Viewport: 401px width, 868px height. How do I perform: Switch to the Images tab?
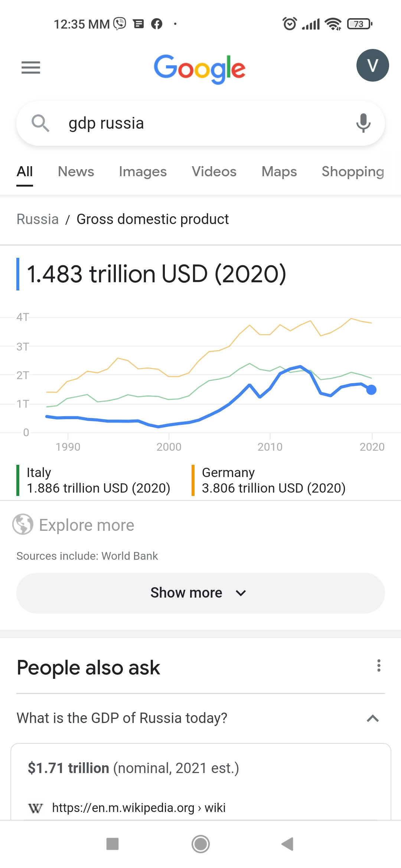point(143,172)
